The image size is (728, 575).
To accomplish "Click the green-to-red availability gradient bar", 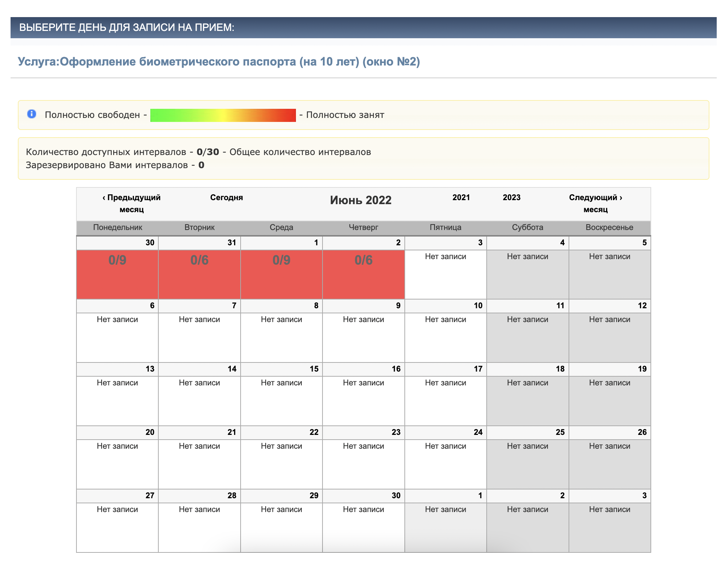I will pyautogui.click(x=223, y=115).
